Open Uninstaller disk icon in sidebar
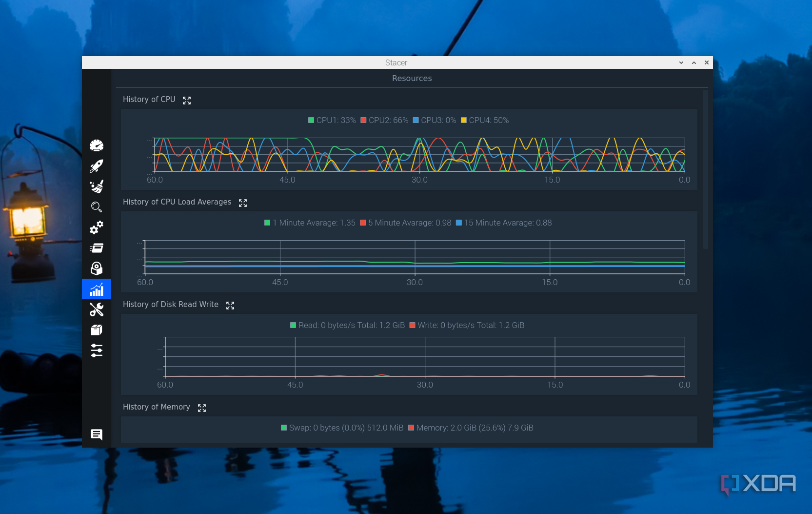This screenshot has height=514, width=812. coord(97,268)
